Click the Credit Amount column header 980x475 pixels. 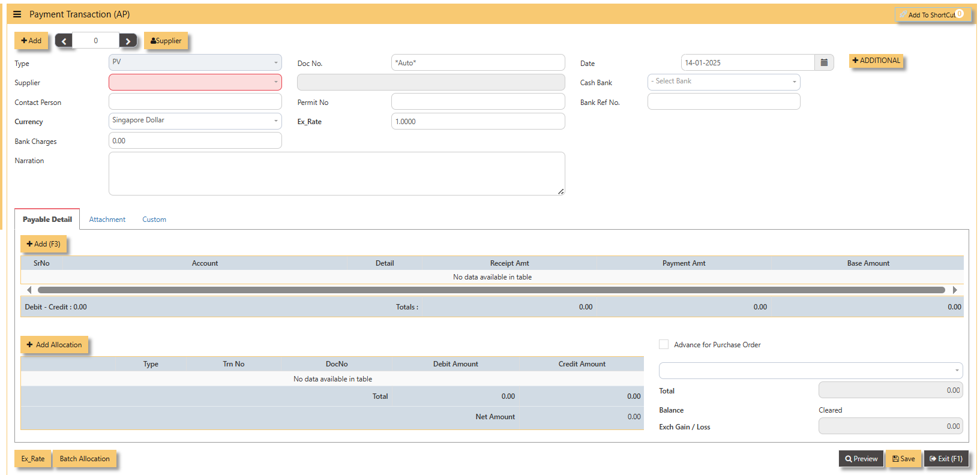click(582, 364)
